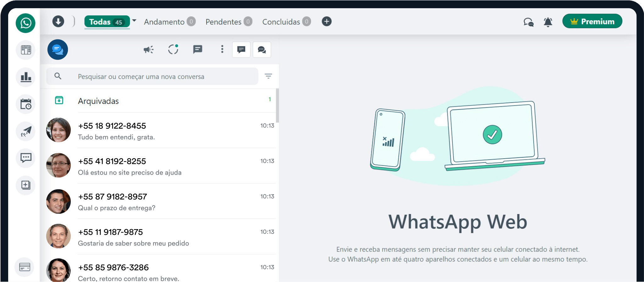Click avatar of Tudo bem entendi contact
This screenshot has width=644, height=282.
(x=58, y=130)
